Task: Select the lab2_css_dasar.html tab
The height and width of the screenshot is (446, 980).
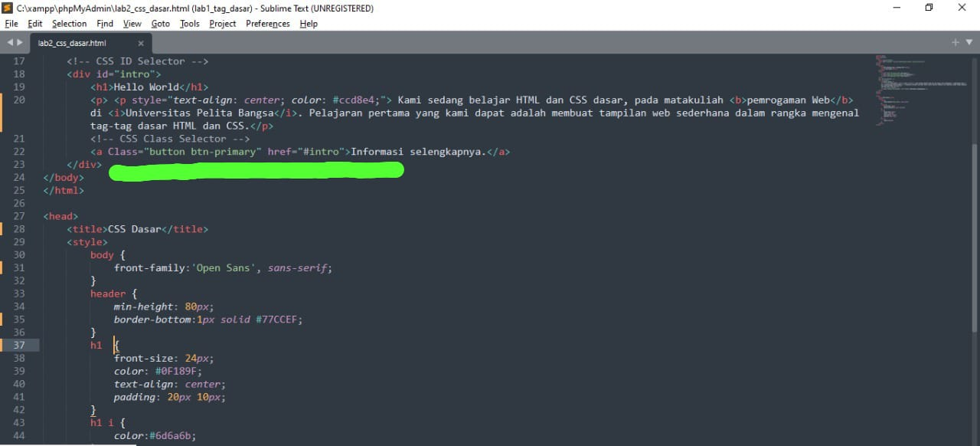Action: pos(72,43)
